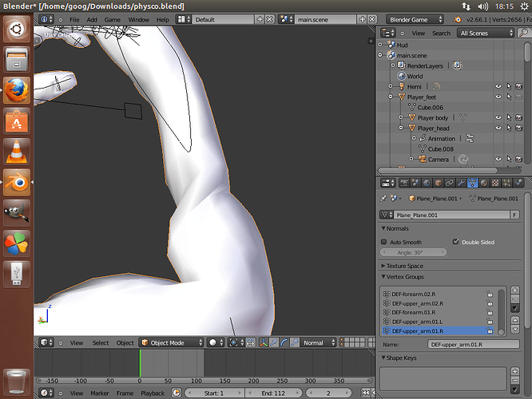Open the timeline Playback menu
Screen dimensions: 532x399
pyautogui.click(x=153, y=393)
